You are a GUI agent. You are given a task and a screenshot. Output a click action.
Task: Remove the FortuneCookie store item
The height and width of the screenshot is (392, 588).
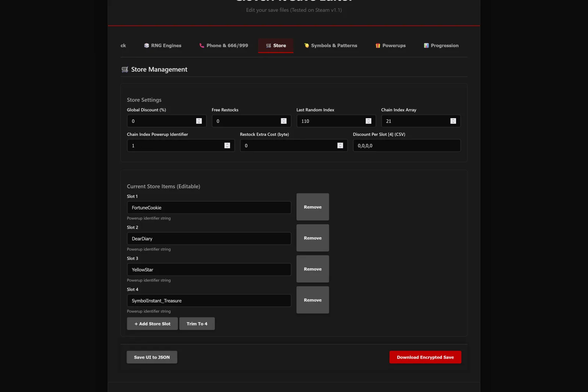click(313, 207)
